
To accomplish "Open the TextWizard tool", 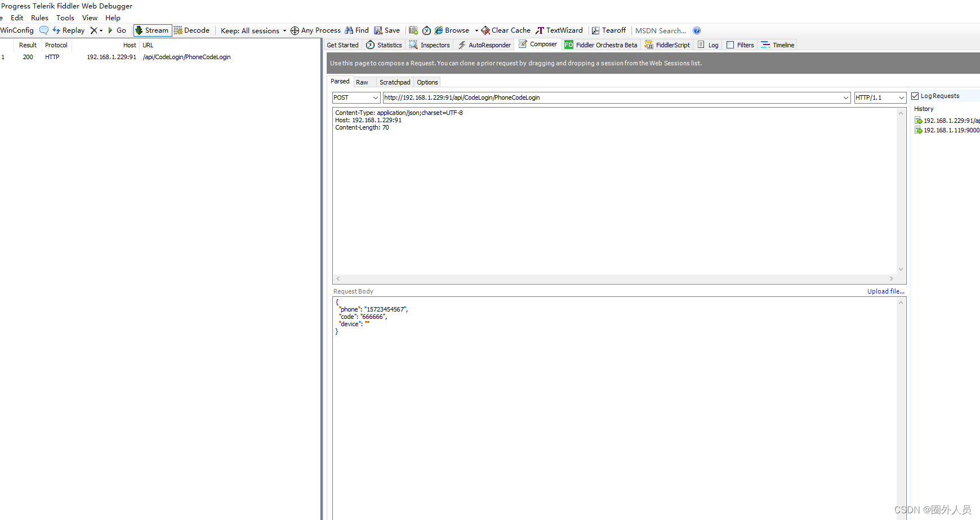I will pyautogui.click(x=559, y=30).
